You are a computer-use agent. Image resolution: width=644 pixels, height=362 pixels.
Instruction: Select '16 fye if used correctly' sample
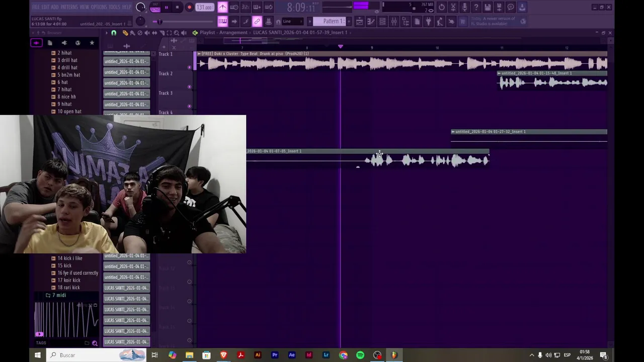[74, 273]
